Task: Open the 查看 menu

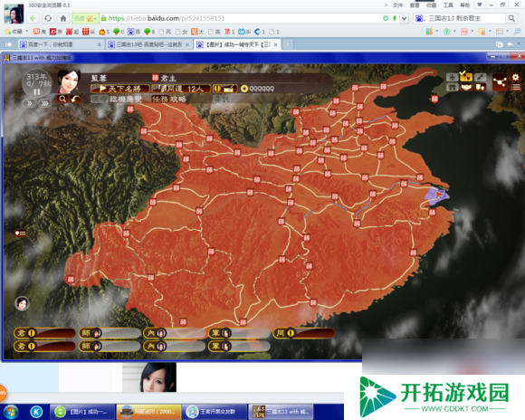Action: [415, 5]
